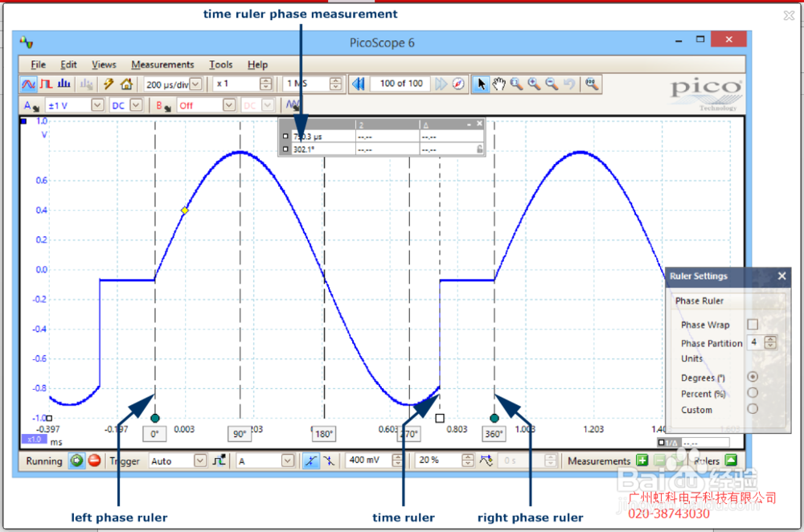
Task: Click the Auto setup lightning icon
Action: 109,84
